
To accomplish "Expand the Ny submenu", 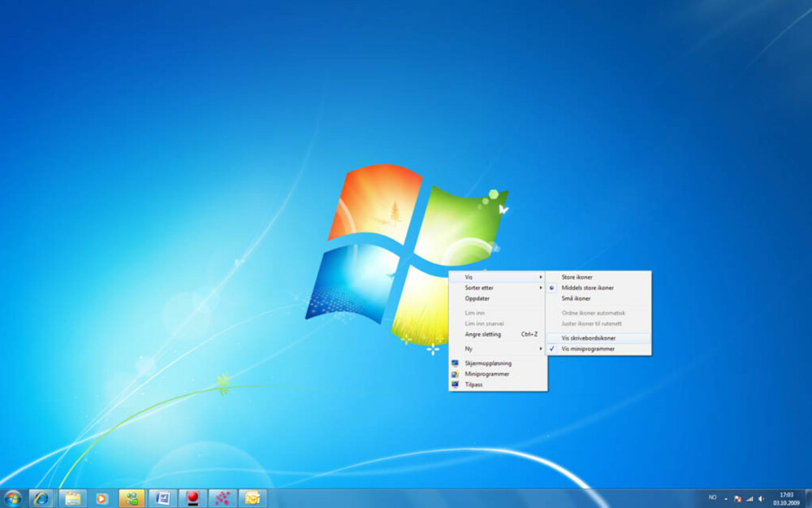I will pyautogui.click(x=497, y=349).
